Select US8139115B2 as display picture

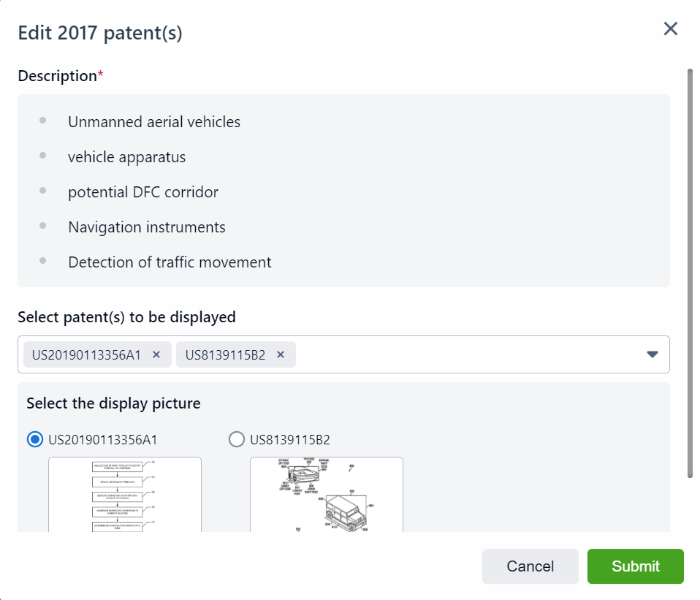click(236, 439)
